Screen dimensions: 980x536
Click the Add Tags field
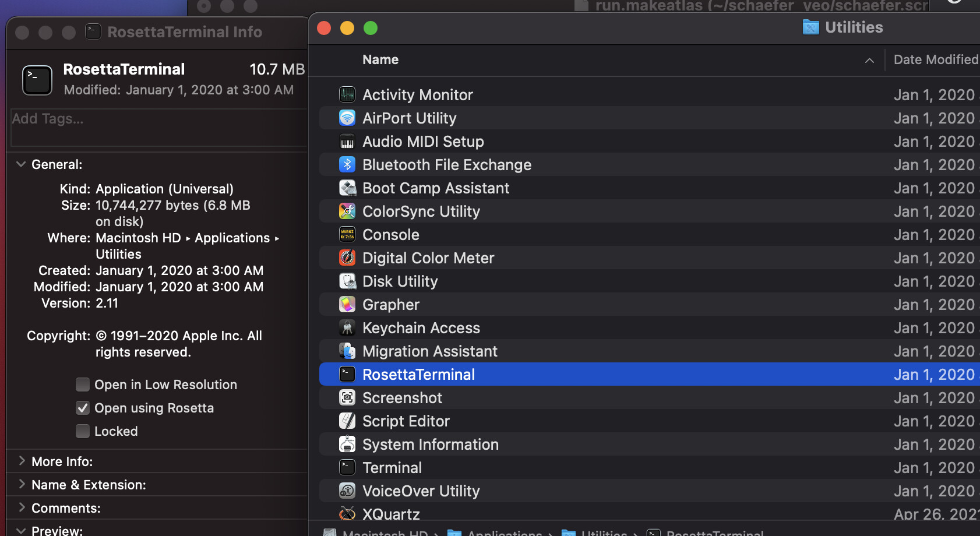click(x=158, y=128)
